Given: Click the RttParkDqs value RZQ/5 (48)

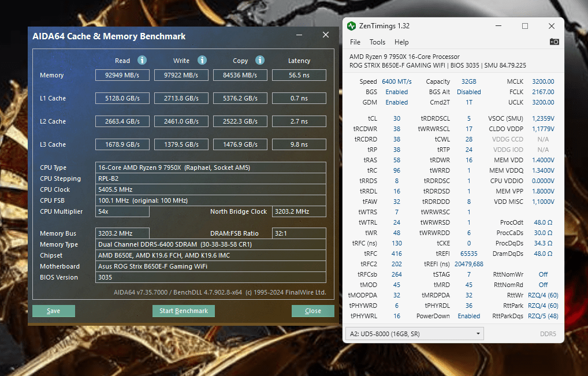Looking at the screenshot, I should [x=543, y=316].
